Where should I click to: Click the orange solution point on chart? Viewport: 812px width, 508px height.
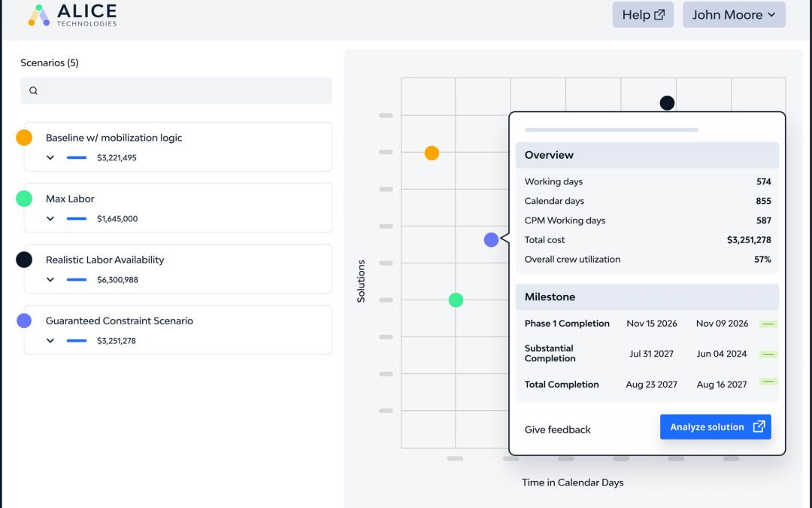[432, 153]
